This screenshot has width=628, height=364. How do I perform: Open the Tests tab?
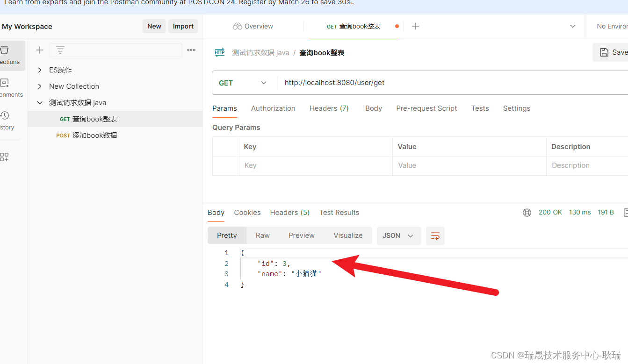(x=480, y=108)
